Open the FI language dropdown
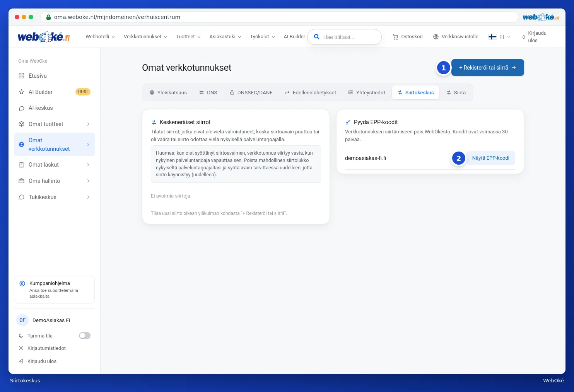574x392 pixels. tap(499, 37)
